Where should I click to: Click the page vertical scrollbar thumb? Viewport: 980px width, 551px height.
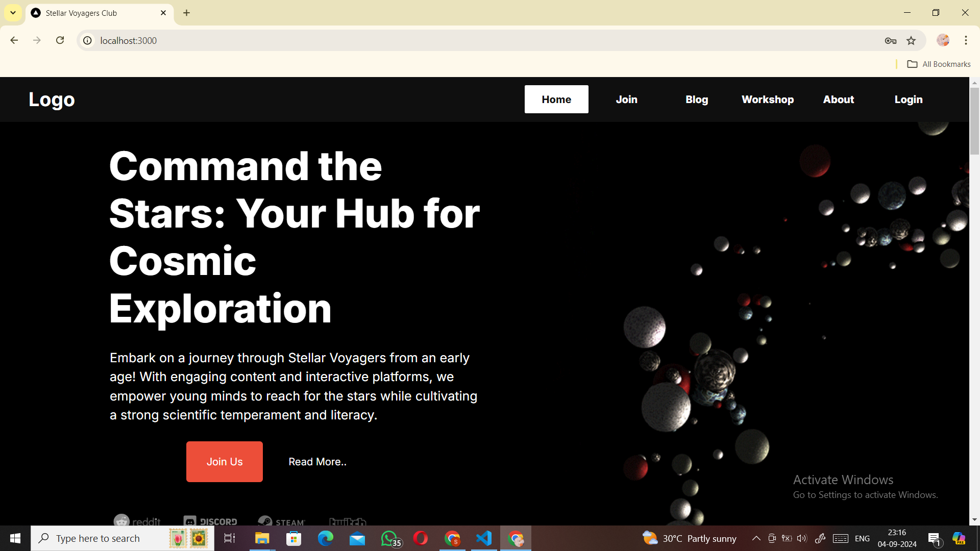(974, 120)
